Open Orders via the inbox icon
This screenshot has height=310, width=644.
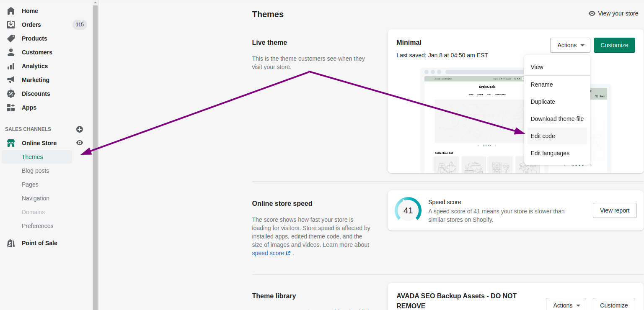[x=11, y=25]
